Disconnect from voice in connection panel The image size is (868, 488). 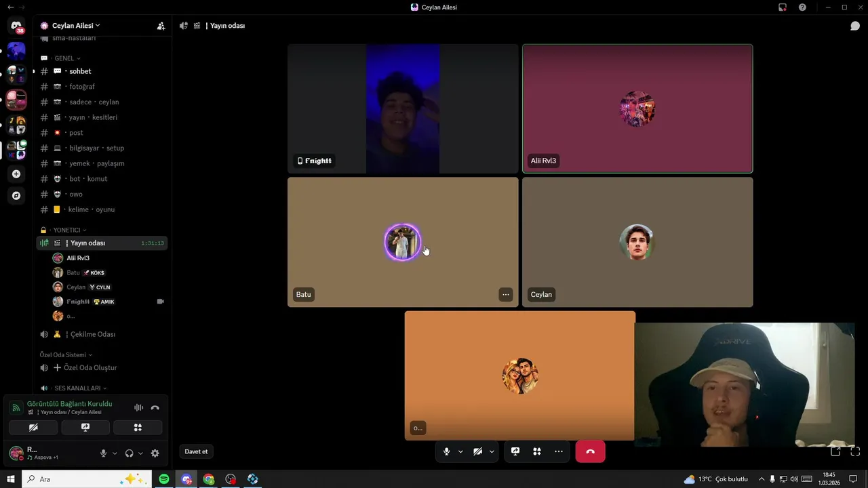[x=155, y=407]
